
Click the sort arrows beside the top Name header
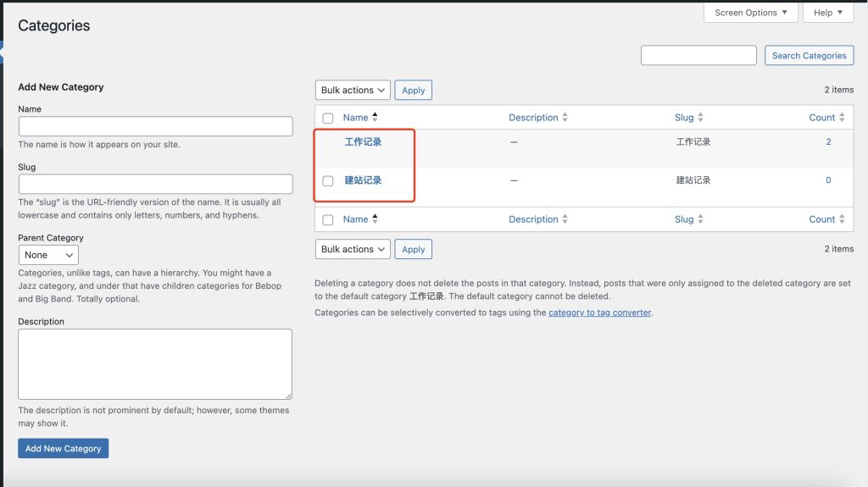point(375,118)
